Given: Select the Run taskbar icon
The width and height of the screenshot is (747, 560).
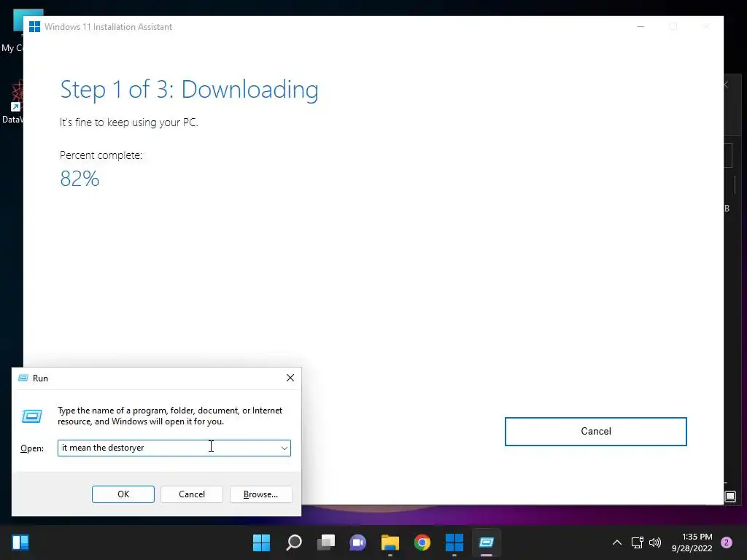Looking at the screenshot, I should pyautogui.click(x=487, y=542).
